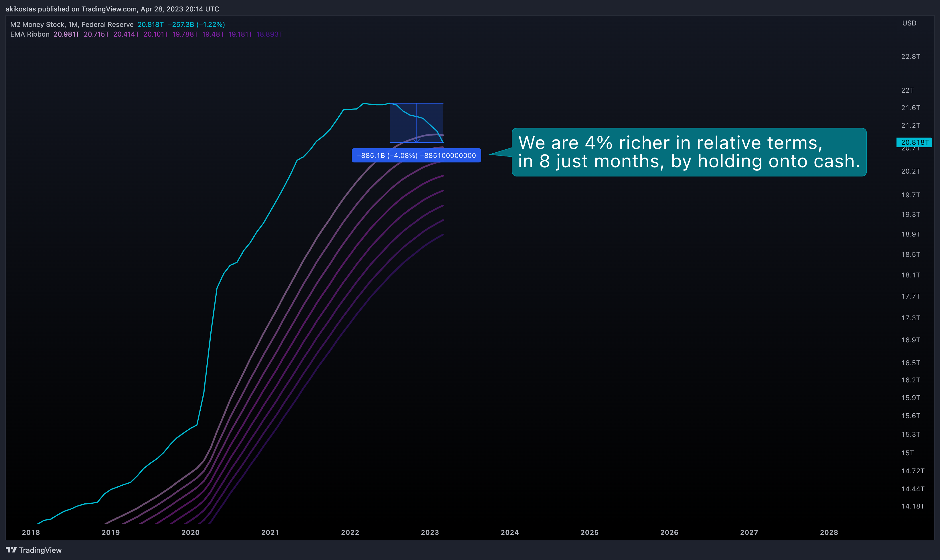Select the teal callout text annotation
Viewport: 940px width, 560px height.
tap(689, 152)
